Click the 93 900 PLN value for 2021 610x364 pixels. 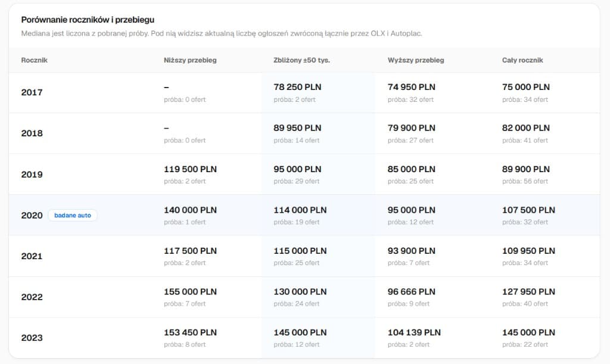click(x=411, y=251)
